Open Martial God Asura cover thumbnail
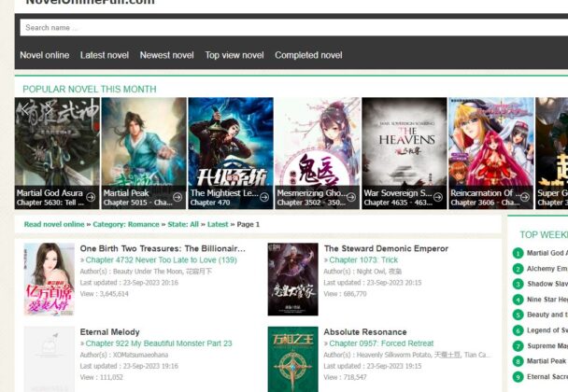 (x=57, y=149)
